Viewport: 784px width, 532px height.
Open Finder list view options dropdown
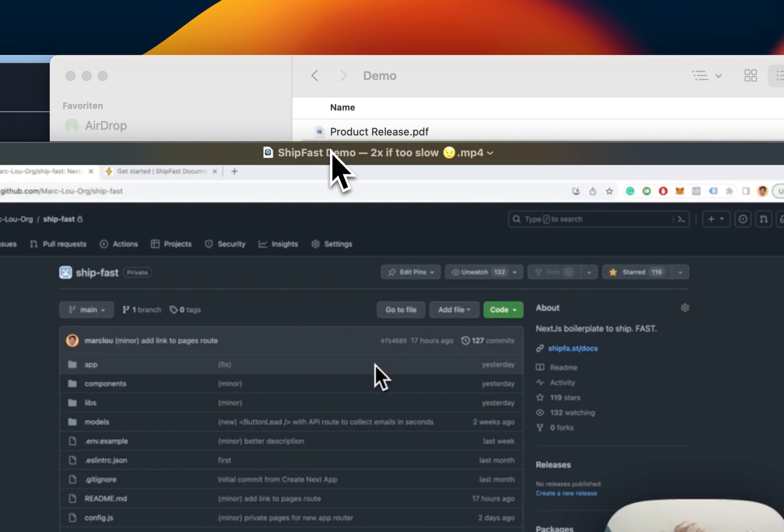point(707,76)
